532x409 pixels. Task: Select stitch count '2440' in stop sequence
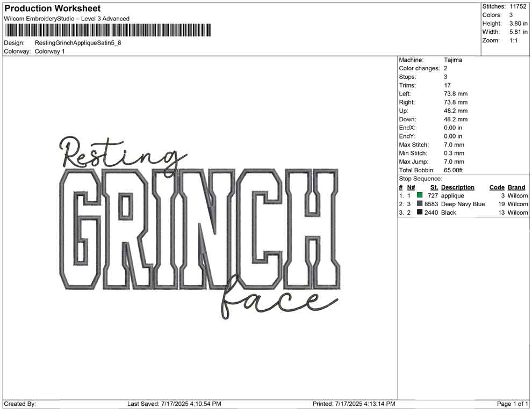click(x=431, y=213)
